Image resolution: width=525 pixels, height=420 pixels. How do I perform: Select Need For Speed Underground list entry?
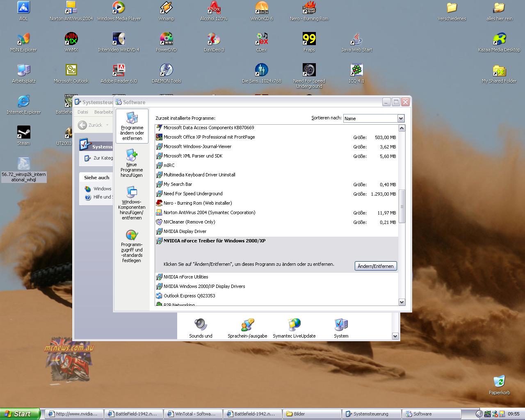click(x=276, y=194)
